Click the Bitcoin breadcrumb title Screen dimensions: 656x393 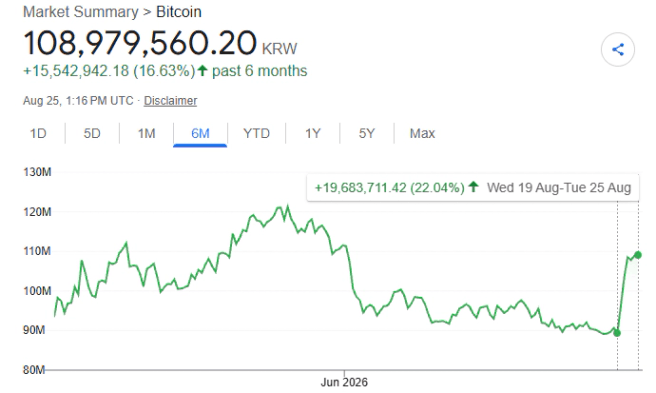click(x=179, y=12)
